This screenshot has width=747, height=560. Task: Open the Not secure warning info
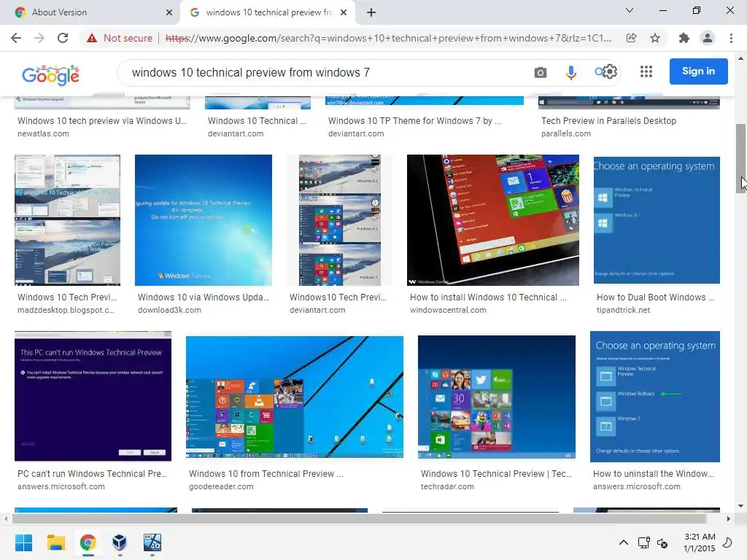120,38
